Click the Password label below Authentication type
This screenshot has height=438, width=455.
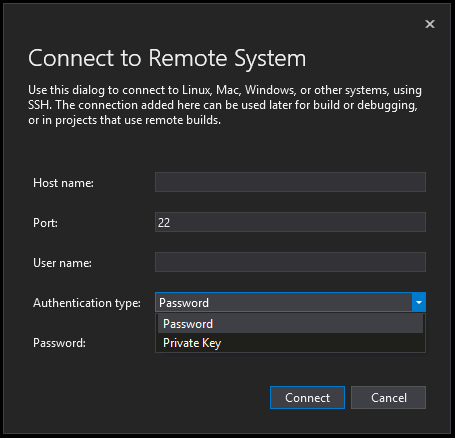[59, 343]
